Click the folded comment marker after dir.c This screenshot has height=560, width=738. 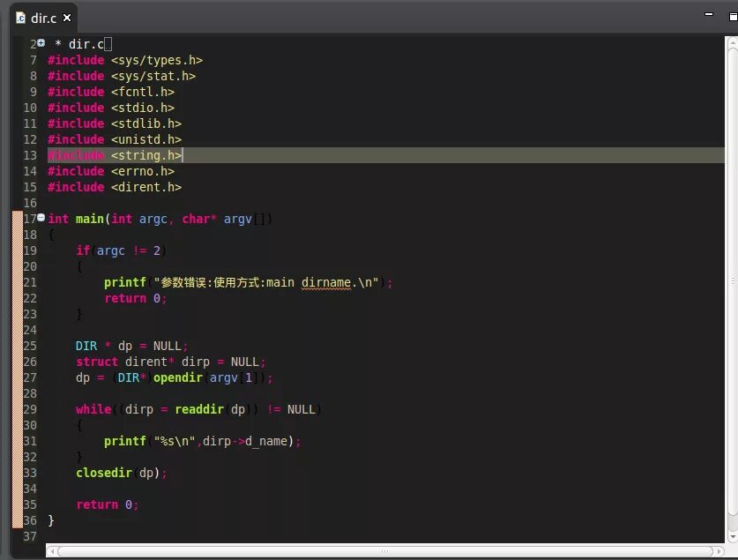coord(108,44)
